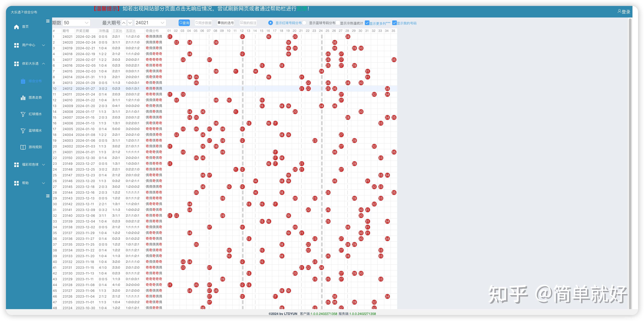Uncheck 显示更多列 checkbox
644x321 pixels.
click(367, 23)
